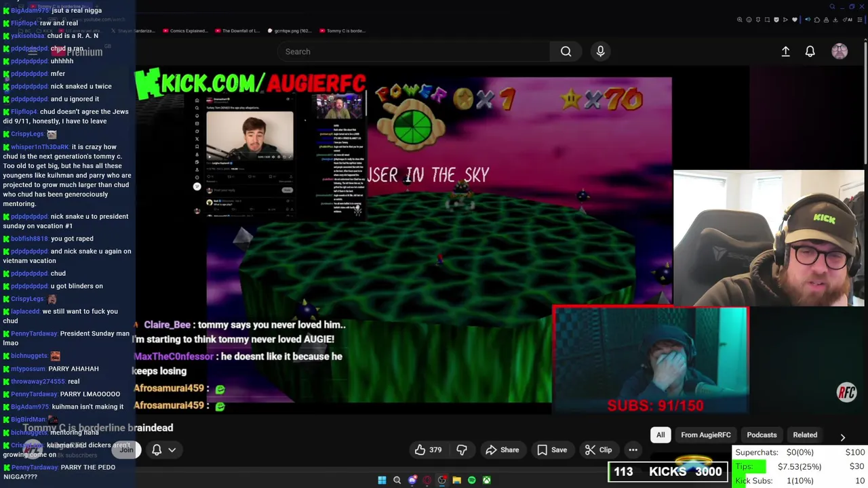The height and width of the screenshot is (488, 868).
Task: Click the heart bookmark icon in address bar
Action: pyautogui.click(x=795, y=20)
